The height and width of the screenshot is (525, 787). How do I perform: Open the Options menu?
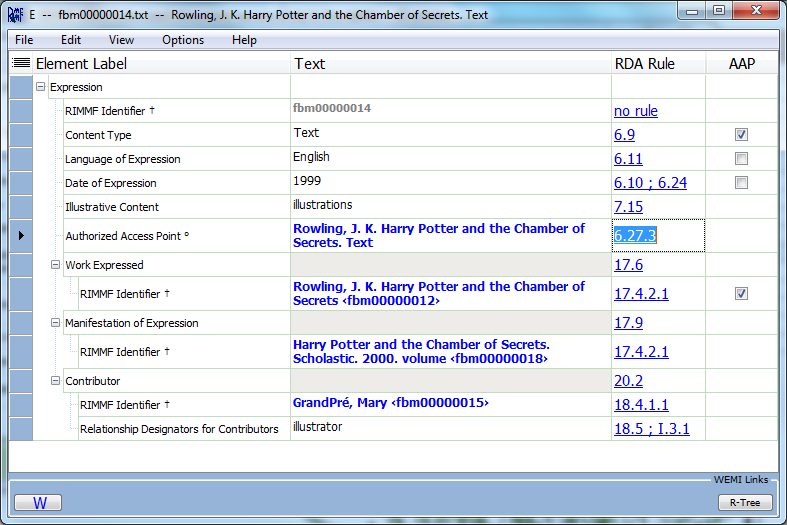[x=183, y=40]
